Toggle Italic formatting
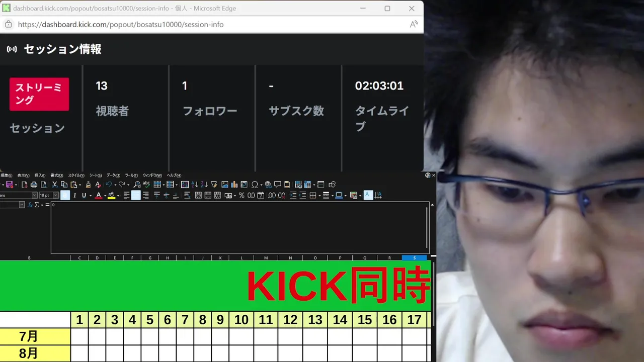 tap(74, 196)
